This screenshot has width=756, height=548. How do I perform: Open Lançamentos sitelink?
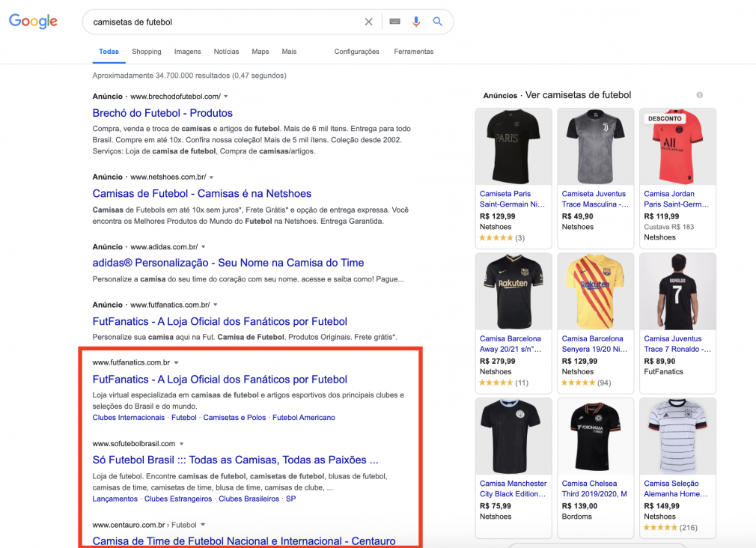pyautogui.click(x=115, y=499)
